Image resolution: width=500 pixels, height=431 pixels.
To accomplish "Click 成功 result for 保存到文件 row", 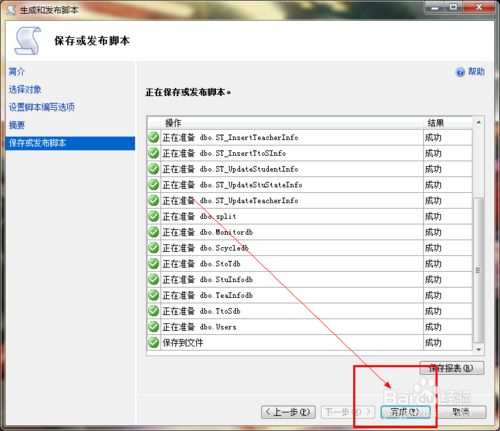I will point(433,342).
